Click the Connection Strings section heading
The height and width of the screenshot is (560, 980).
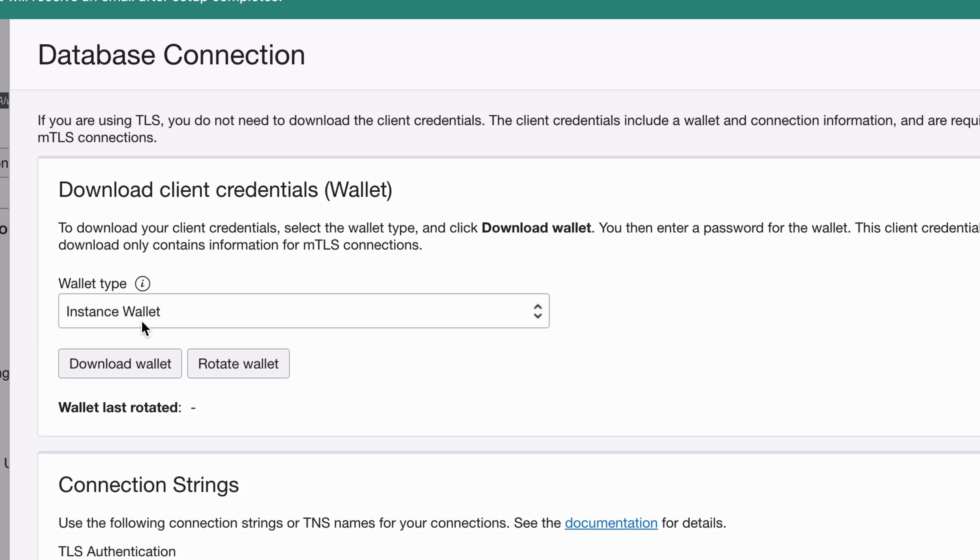pyautogui.click(x=148, y=485)
